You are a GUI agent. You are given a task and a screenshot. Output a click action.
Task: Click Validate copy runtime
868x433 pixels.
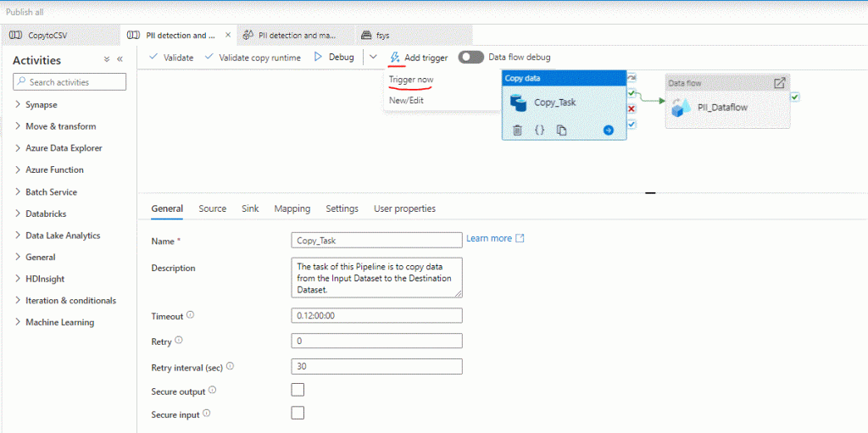(253, 57)
